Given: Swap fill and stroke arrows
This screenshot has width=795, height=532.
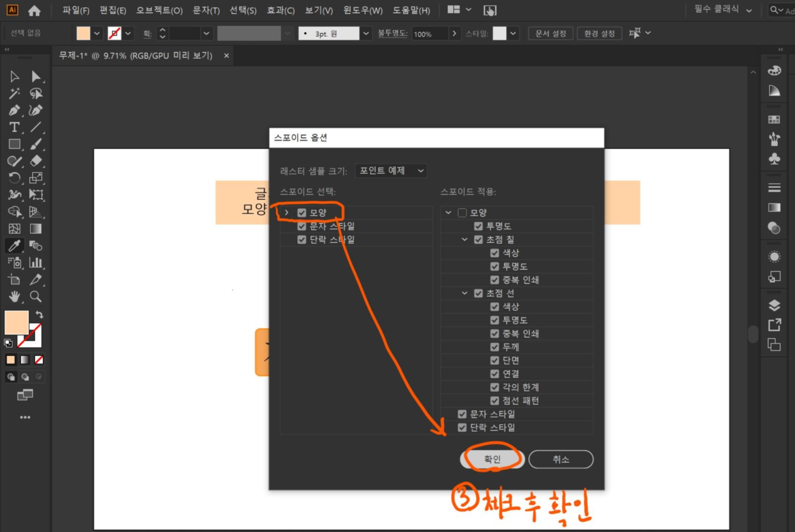Looking at the screenshot, I should pos(39,315).
